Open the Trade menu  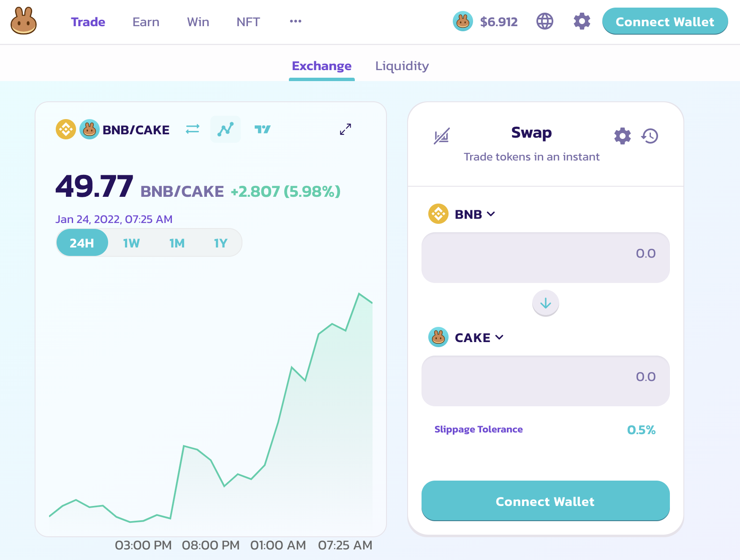click(x=88, y=22)
